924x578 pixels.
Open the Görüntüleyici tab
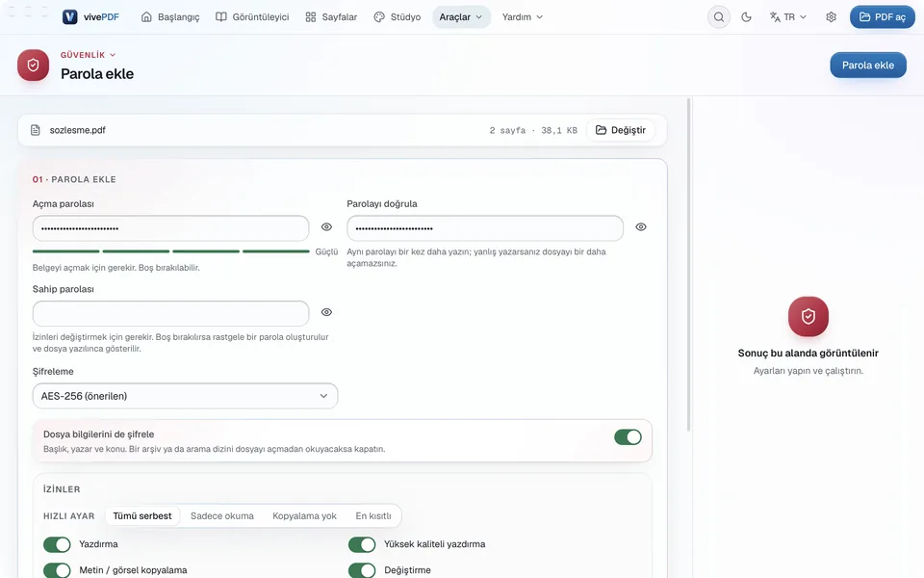252,17
